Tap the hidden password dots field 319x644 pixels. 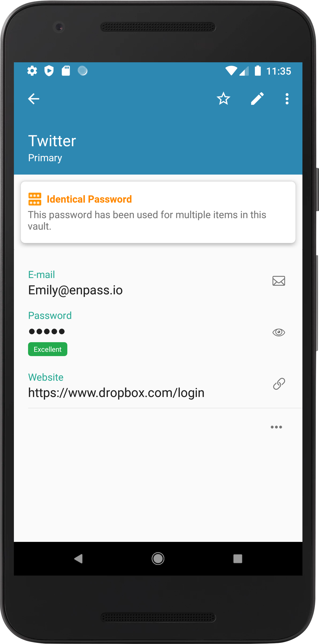pos(47,331)
